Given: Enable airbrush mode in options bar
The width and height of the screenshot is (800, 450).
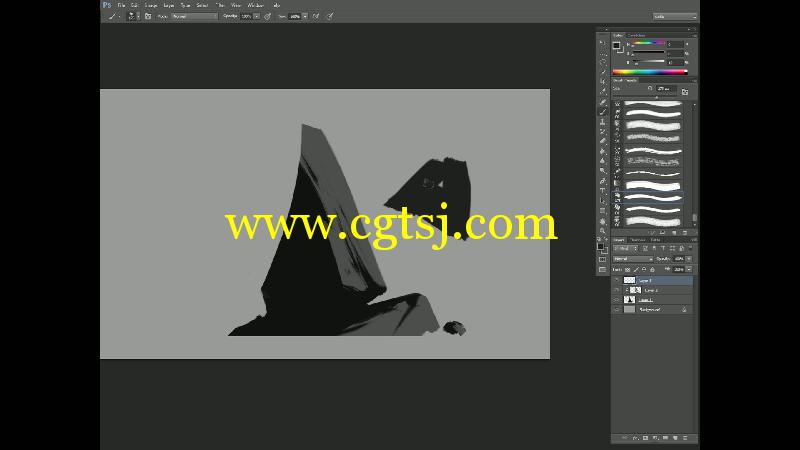Looking at the screenshot, I should pos(316,16).
